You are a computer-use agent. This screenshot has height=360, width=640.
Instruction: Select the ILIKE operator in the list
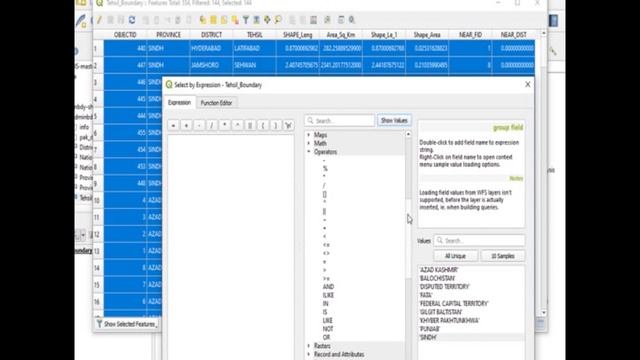(328, 295)
